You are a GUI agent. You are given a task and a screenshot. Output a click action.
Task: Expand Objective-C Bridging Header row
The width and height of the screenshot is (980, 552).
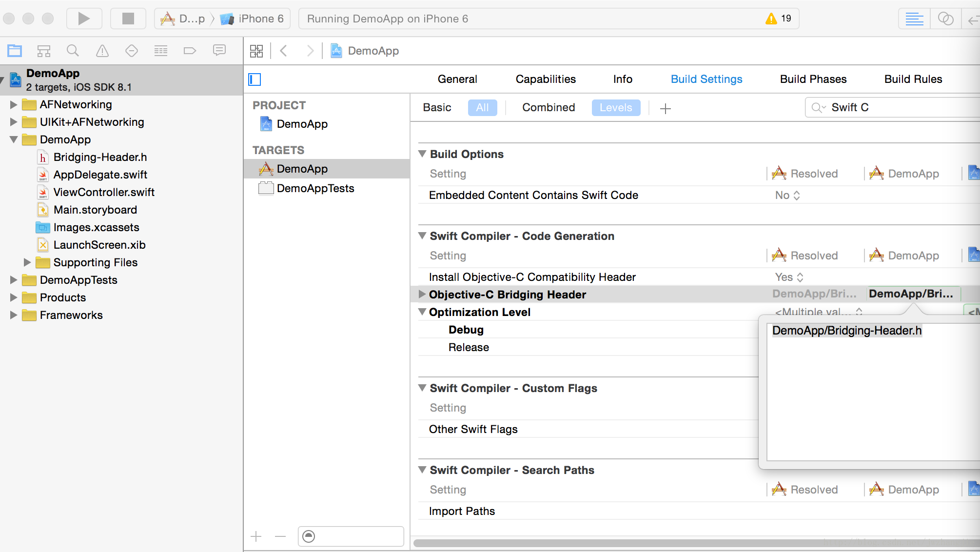(x=422, y=294)
